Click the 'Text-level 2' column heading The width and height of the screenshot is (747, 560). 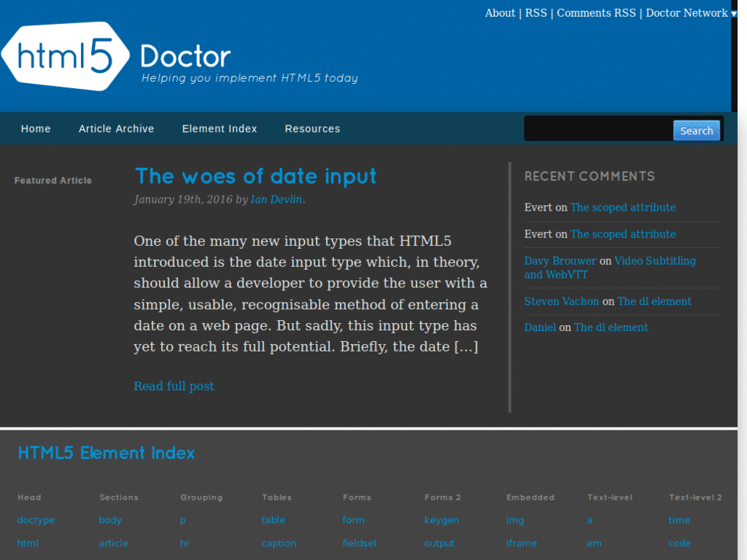click(x=695, y=497)
